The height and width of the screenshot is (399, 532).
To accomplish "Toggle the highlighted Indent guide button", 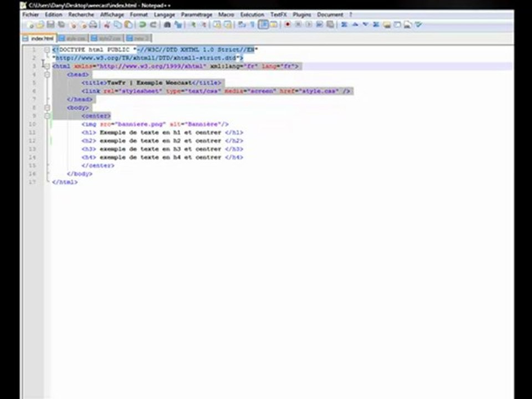I will coord(263,25).
